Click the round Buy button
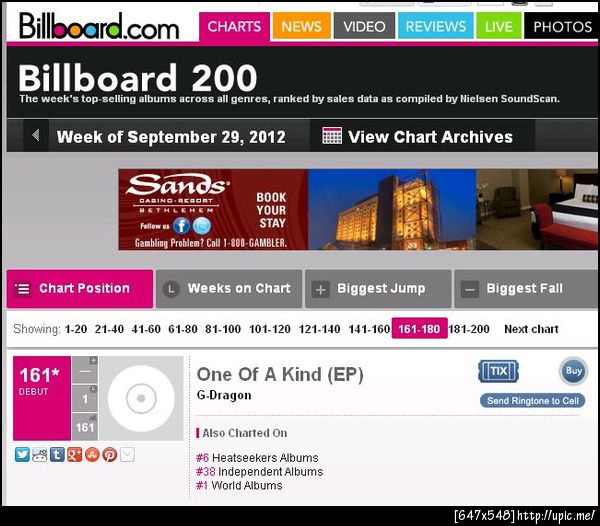This screenshot has height=526, width=600. (573, 371)
